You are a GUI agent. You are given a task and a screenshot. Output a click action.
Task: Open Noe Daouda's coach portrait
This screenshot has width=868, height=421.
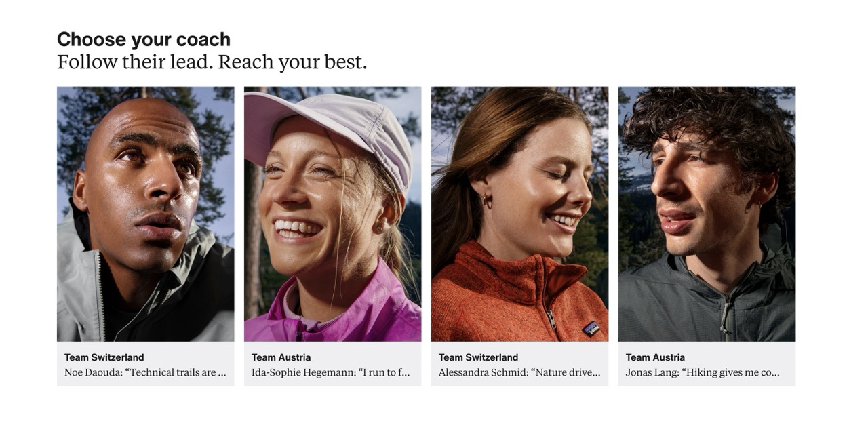coord(145,214)
